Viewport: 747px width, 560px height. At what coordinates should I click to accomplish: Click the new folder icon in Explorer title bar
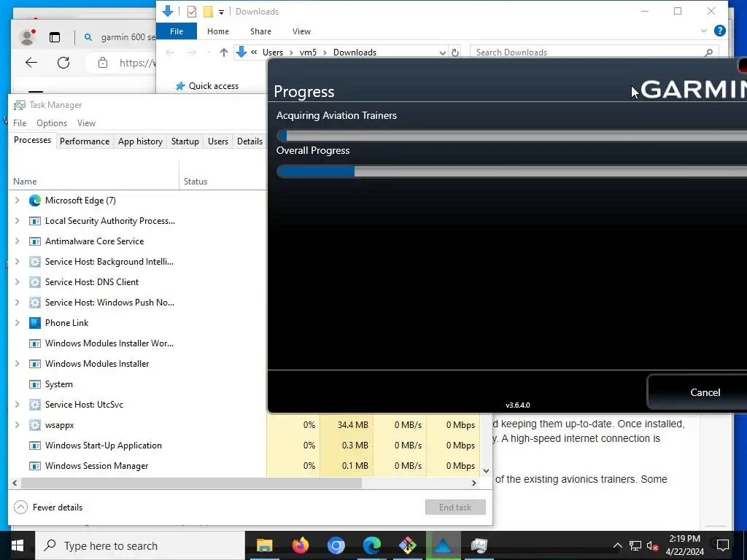click(208, 12)
